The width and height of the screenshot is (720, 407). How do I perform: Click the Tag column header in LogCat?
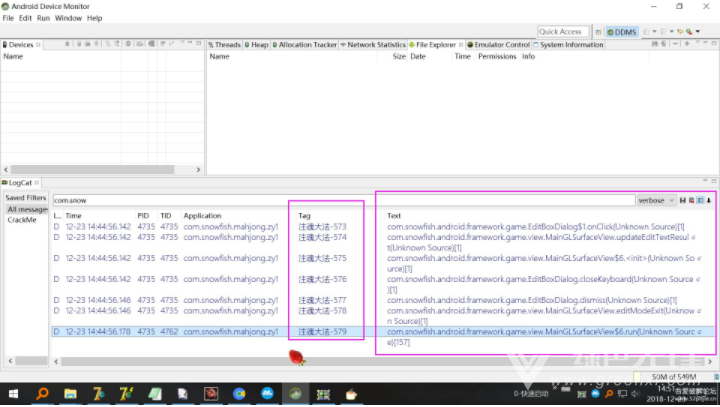click(x=304, y=215)
